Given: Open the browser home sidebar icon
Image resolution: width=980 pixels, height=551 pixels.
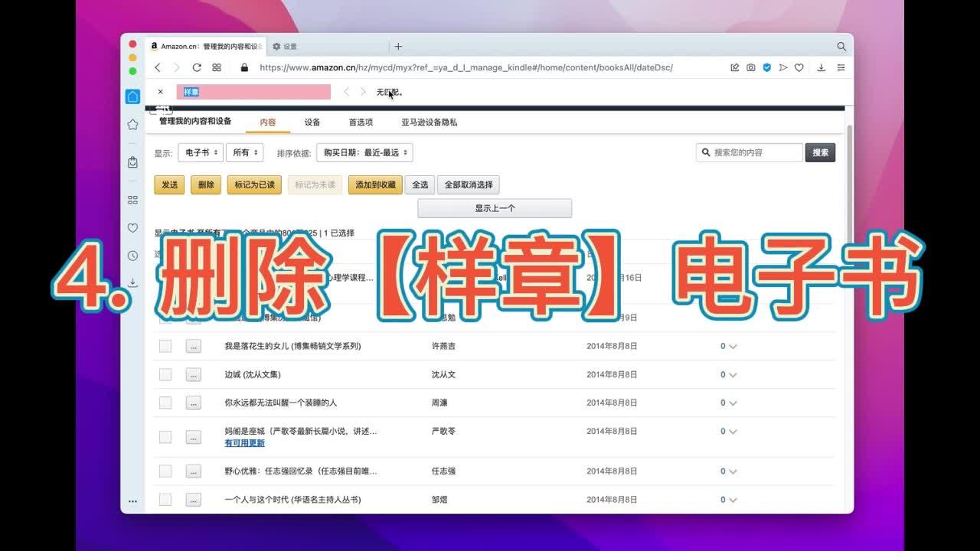Looking at the screenshot, I should [x=132, y=96].
